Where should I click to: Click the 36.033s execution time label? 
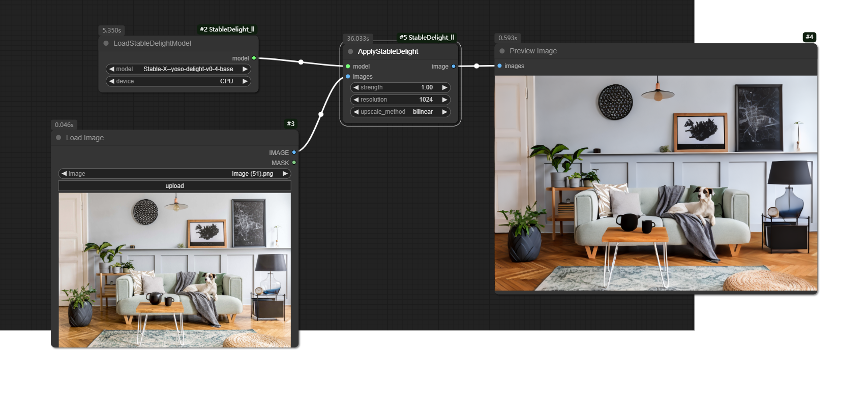358,38
